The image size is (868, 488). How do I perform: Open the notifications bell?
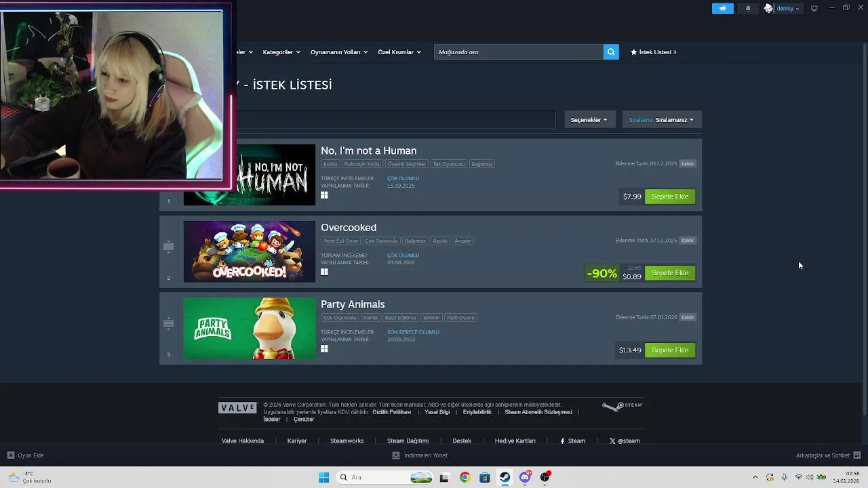pos(748,8)
